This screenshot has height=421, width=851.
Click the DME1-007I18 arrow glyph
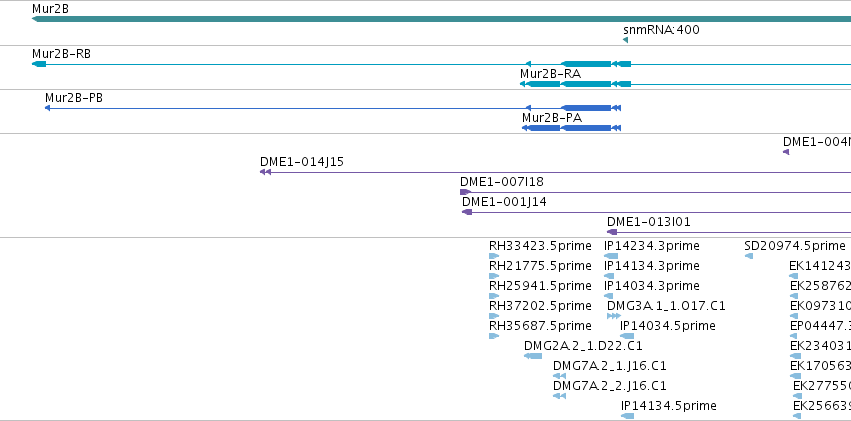click(x=466, y=192)
